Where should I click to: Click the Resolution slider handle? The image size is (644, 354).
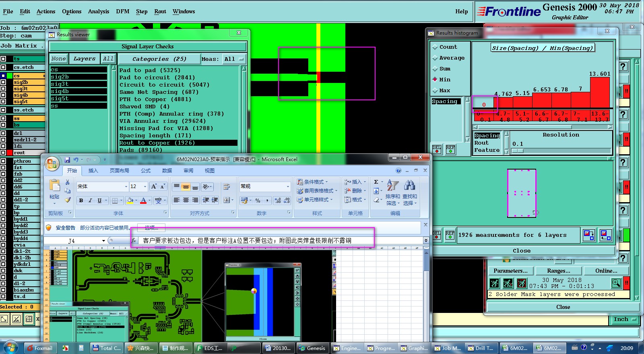click(517, 151)
